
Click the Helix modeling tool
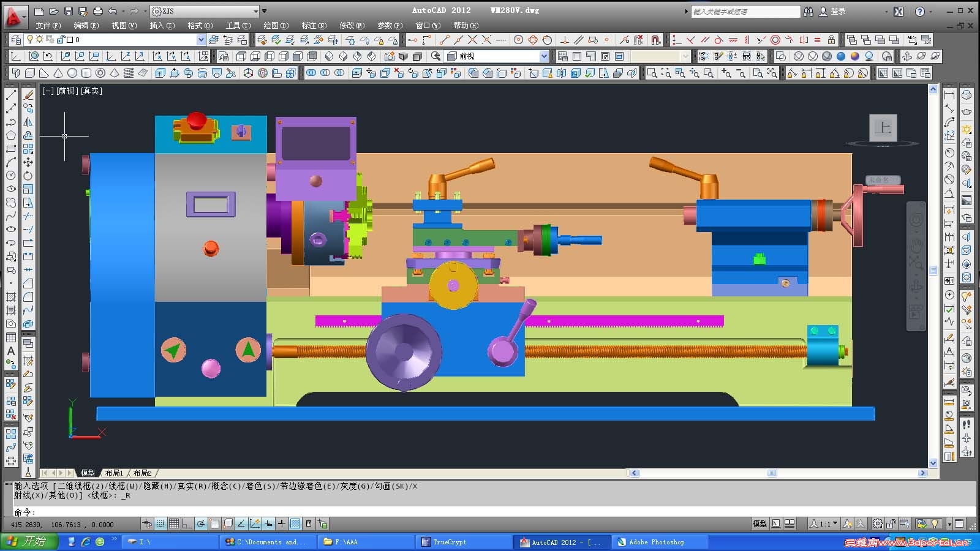click(x=129, y=73)
